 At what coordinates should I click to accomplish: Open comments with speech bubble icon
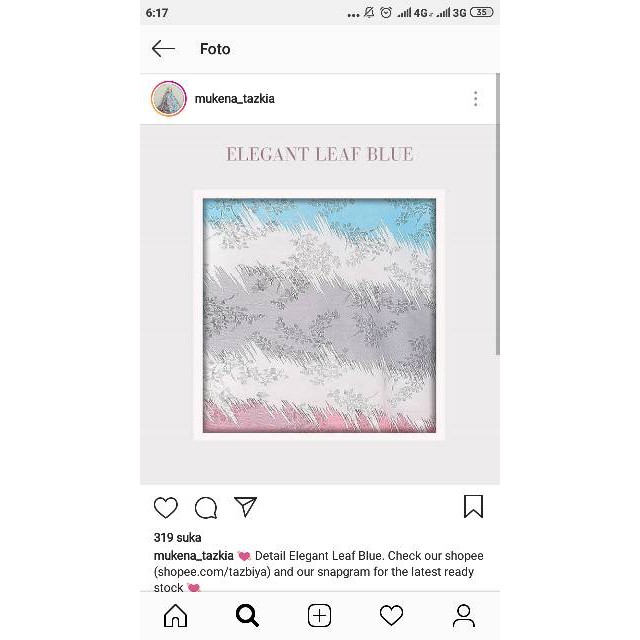[x=206, y=507]
